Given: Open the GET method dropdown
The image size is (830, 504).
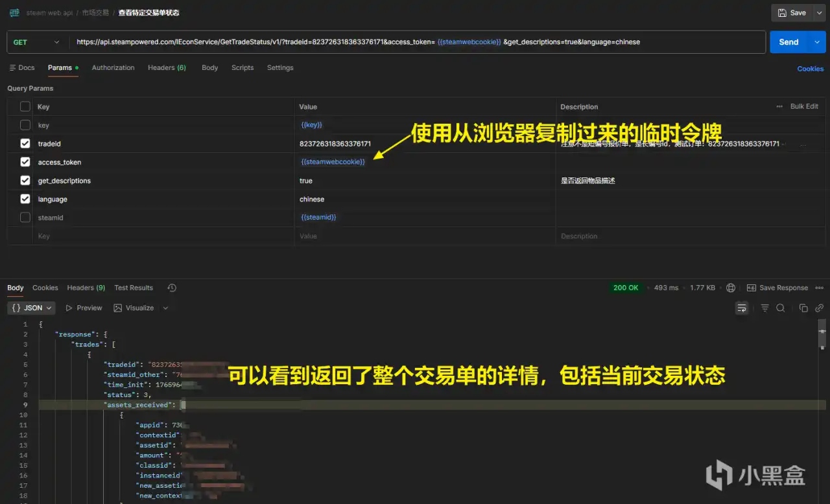Looking at the screenshot, I should pos(37,41).
